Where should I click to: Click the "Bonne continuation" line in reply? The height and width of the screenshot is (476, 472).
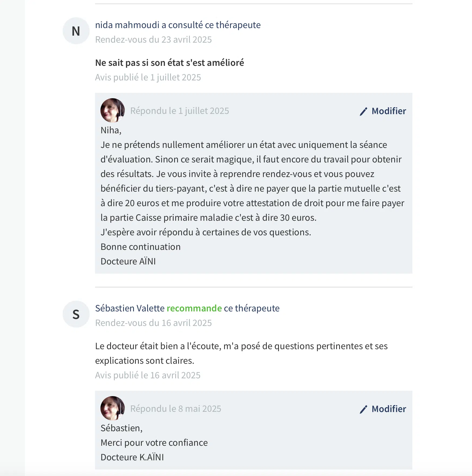140,247
